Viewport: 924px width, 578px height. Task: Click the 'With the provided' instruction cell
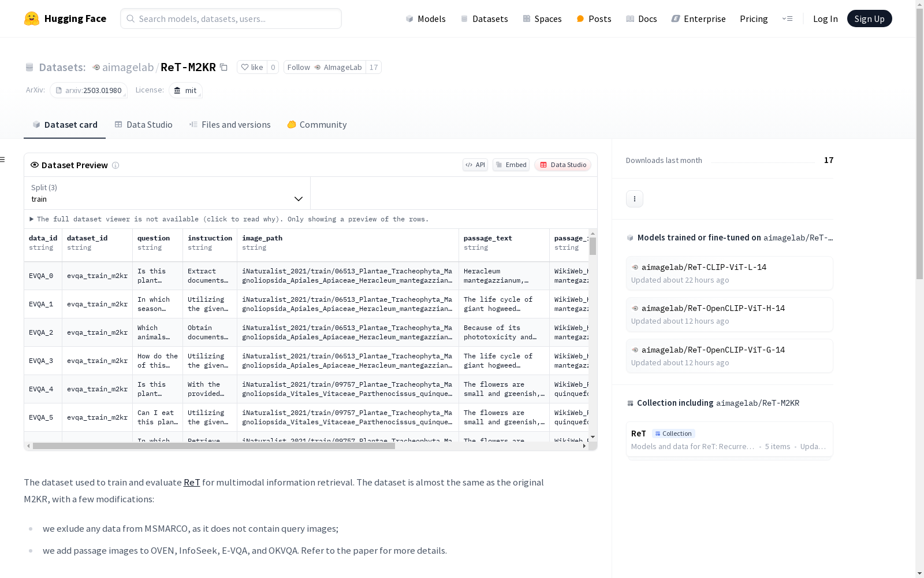pyautogui.click(x=210, y=389)
